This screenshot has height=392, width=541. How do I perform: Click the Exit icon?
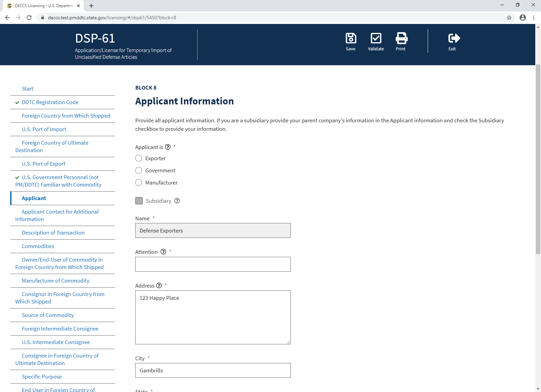[x=453, y=38]
